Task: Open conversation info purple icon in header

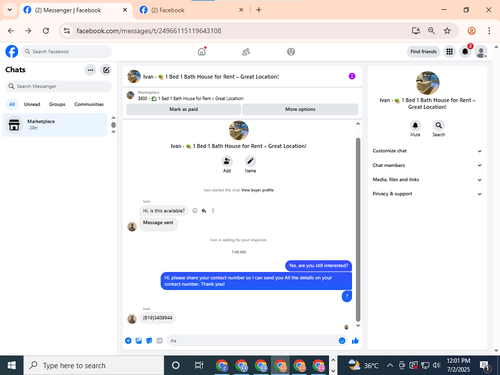Action: point(352,76)
